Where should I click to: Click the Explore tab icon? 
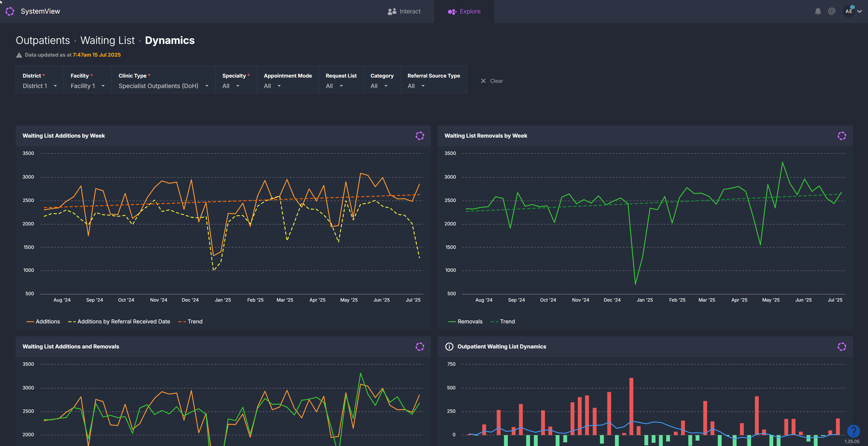[452, 12]
